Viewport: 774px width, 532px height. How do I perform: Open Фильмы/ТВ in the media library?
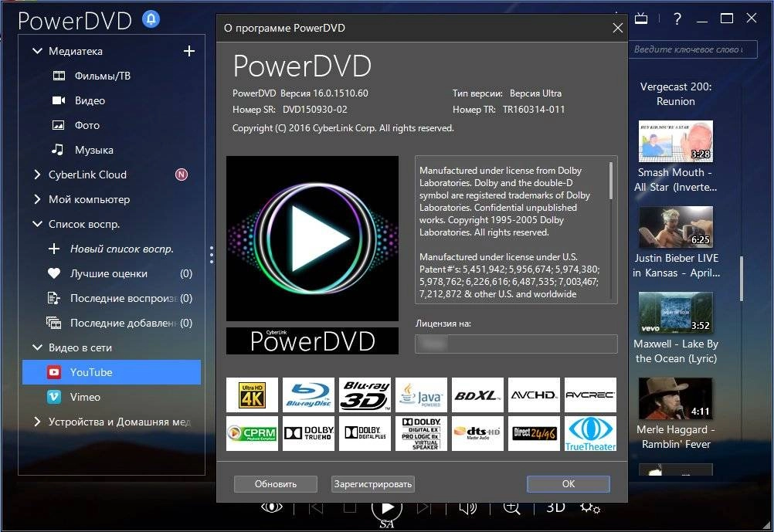click(x=102, y=76)
